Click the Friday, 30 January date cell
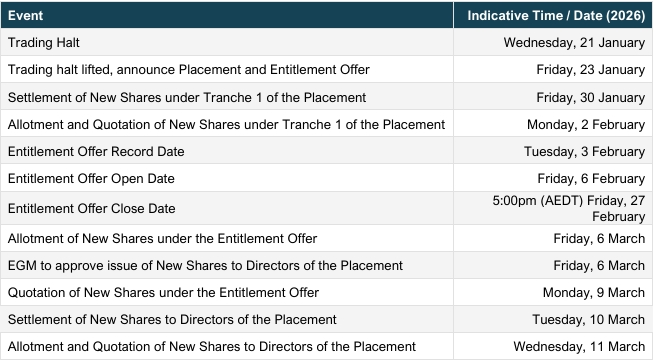 tap(553, 97)
